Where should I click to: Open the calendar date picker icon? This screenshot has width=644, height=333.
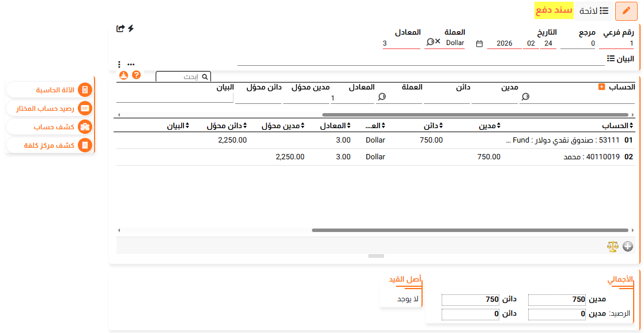(x=479, y=43)
